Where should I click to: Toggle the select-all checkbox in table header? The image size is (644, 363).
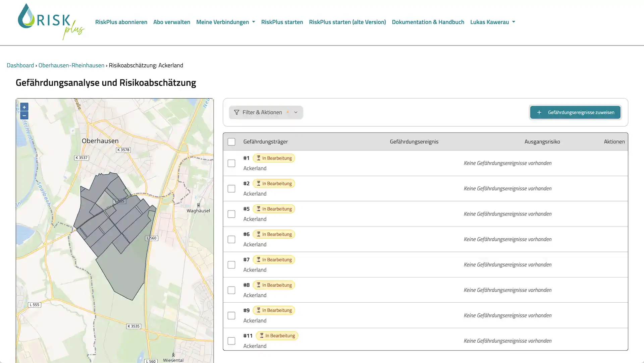(231, 142)
